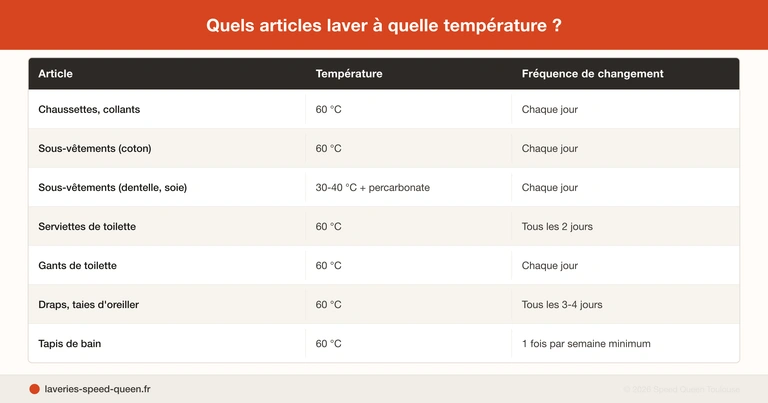768x403 pixels.
Task: Click the Serviettes de toilette row label
Action: pyautogui.click(x=87, y=227)
